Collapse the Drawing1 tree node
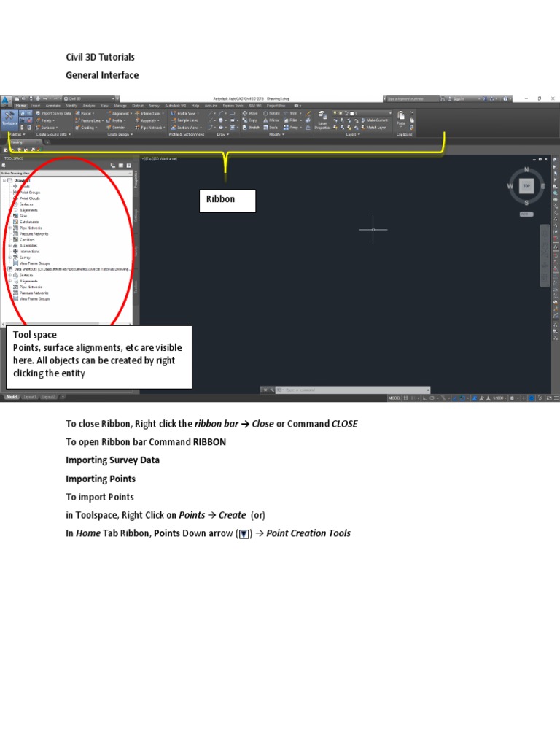Screen dimensions: 560x747 pos(4,181)
